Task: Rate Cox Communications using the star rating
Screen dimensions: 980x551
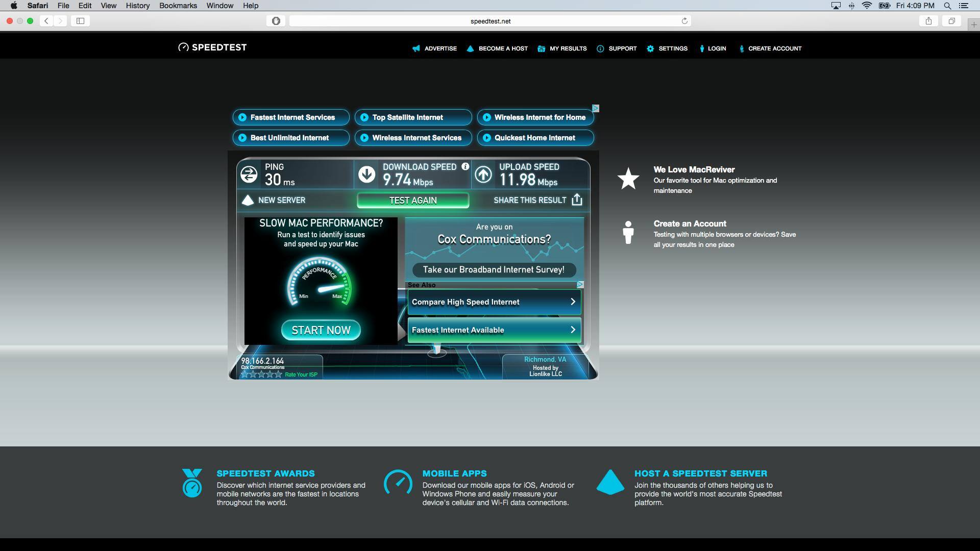Action: tap(261, 373)
